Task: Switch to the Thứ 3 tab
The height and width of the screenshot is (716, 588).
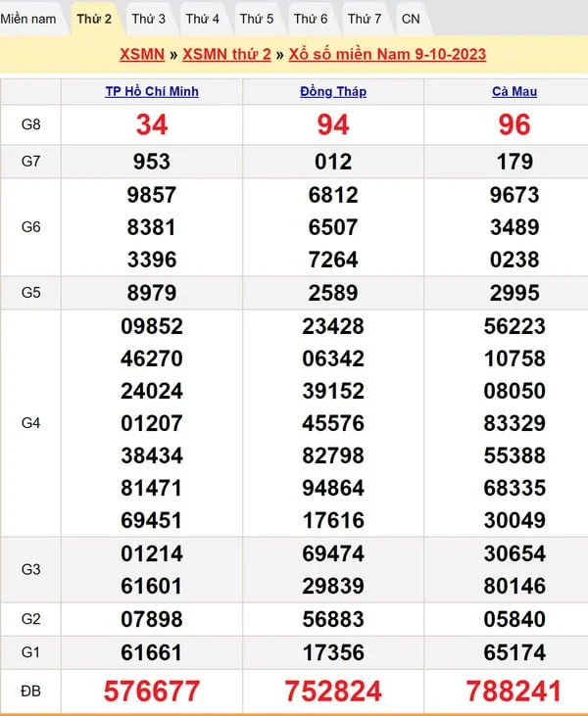Action: pos(148,19)
